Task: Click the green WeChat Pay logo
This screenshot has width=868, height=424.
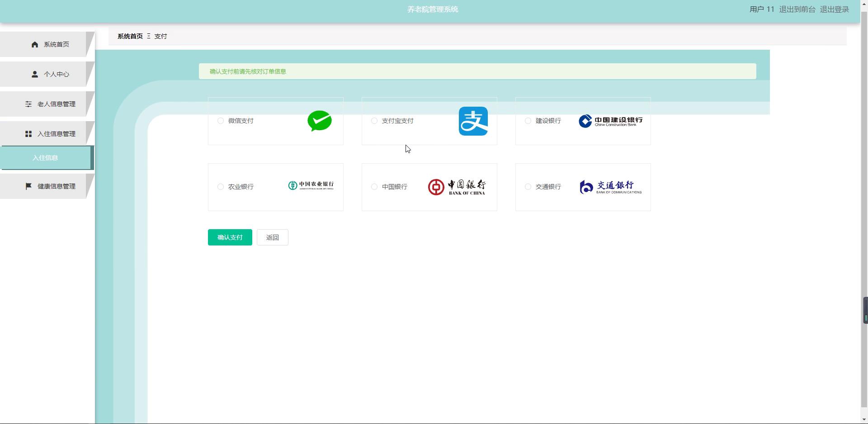Action: pyautogui.click(x=320, y=121)
